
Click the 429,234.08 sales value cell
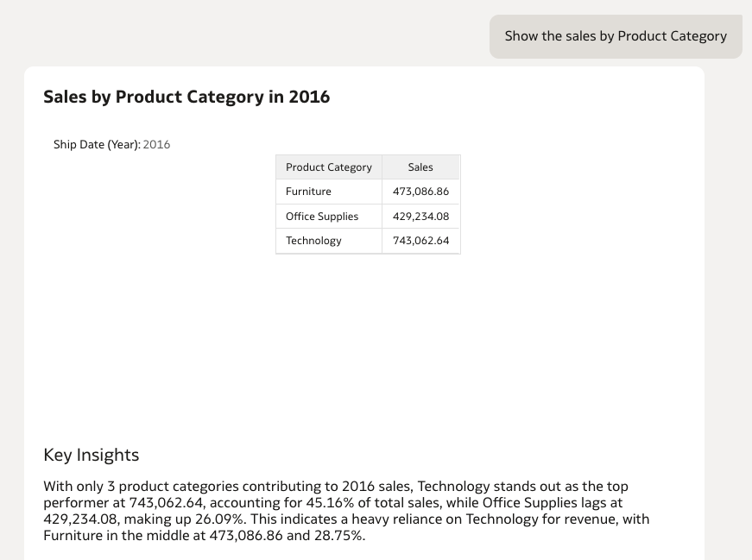[x=420, y=217]
